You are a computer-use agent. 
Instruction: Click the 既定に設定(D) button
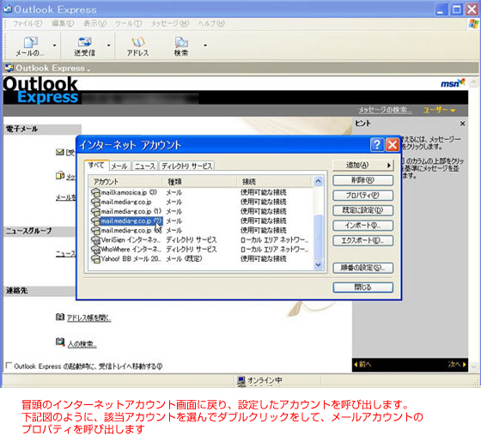click(362, 210)
